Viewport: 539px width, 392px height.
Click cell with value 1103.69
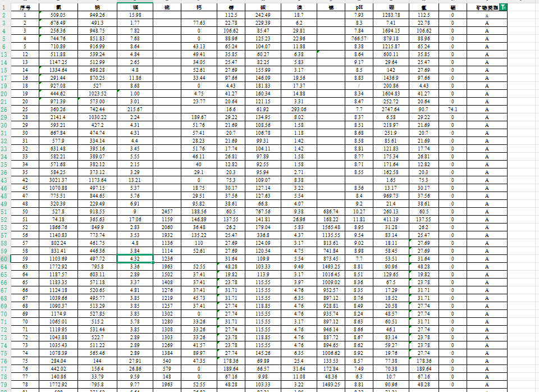pos(58,258)
